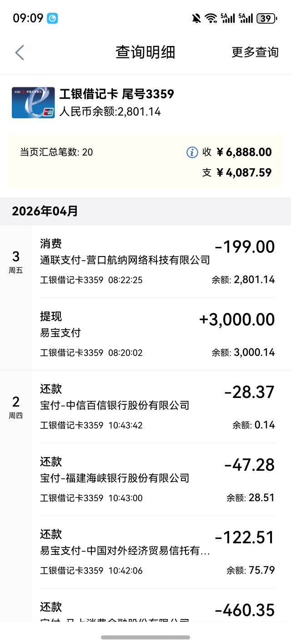Open 更多查询 for more queries
The height and width of the screenshot is (644, 291).
[255, 52]
